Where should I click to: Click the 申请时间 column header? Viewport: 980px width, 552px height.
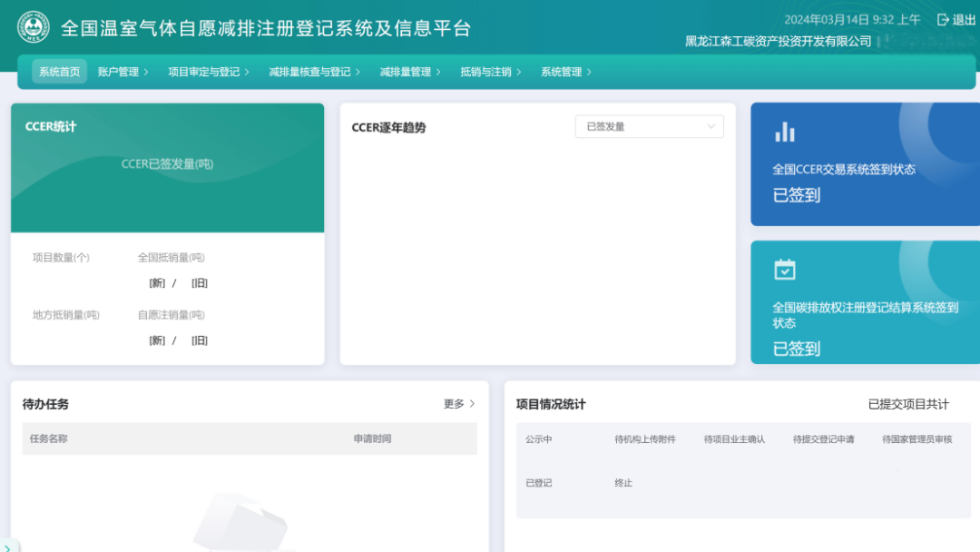coord(373,439)
